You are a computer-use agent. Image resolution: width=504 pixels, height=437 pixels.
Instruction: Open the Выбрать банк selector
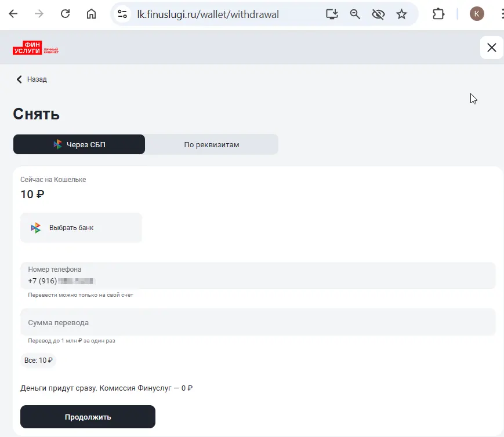(x=81, y=228)
